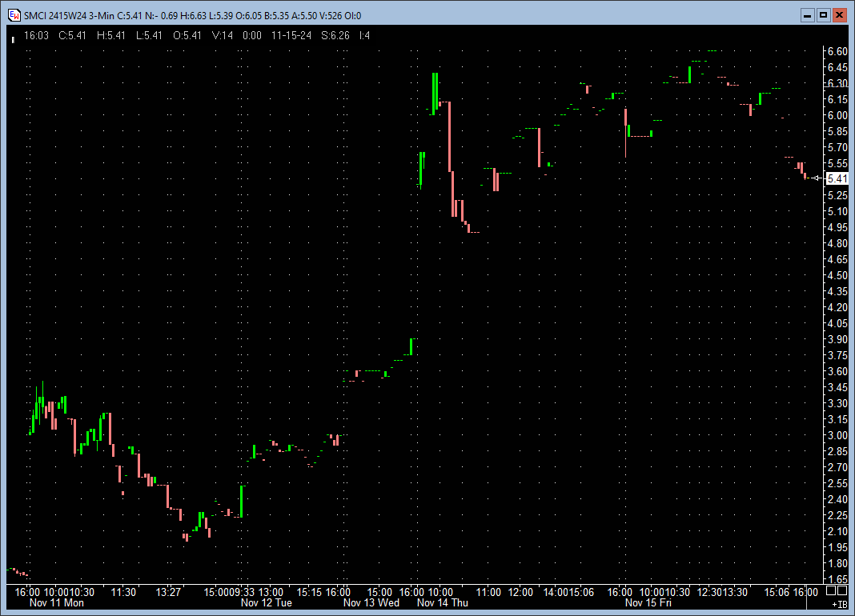Click the 1.65 price axis label
This screenshot has width=855, height=616.
pyautogui.click(x=837, y=579)
